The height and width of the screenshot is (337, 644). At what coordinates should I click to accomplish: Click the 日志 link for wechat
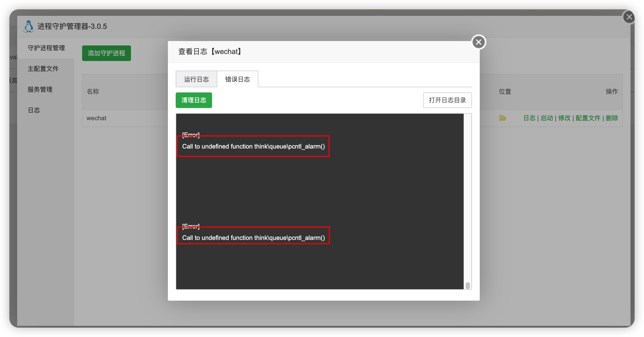529,118
